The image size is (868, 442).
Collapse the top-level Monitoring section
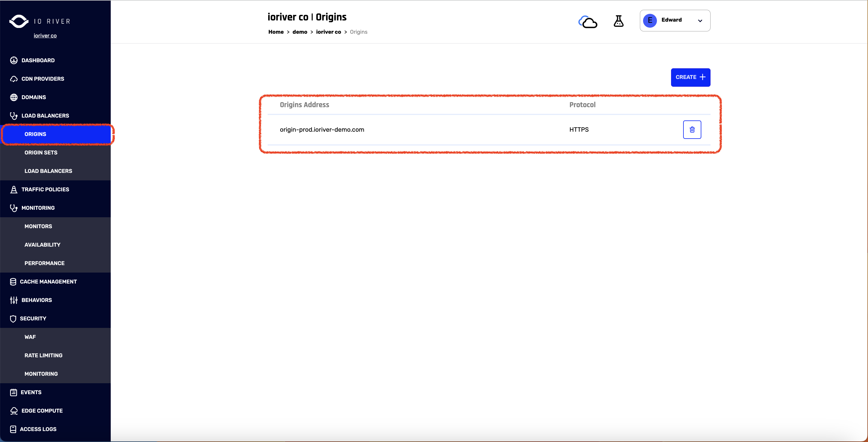pos(38,208)
